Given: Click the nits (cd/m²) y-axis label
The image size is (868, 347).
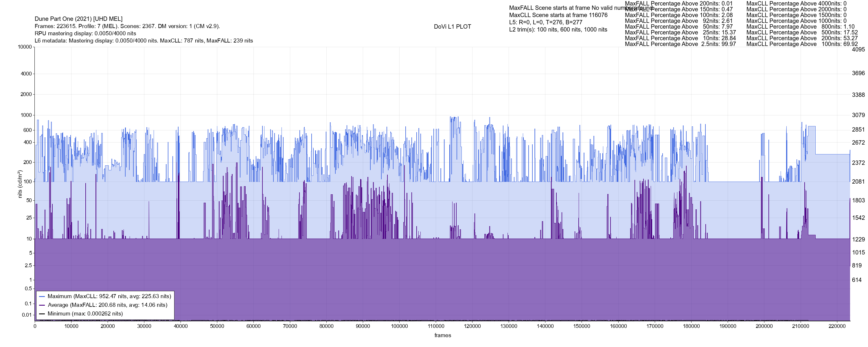Looking at the screenshot, I should [x=20, y=184].
